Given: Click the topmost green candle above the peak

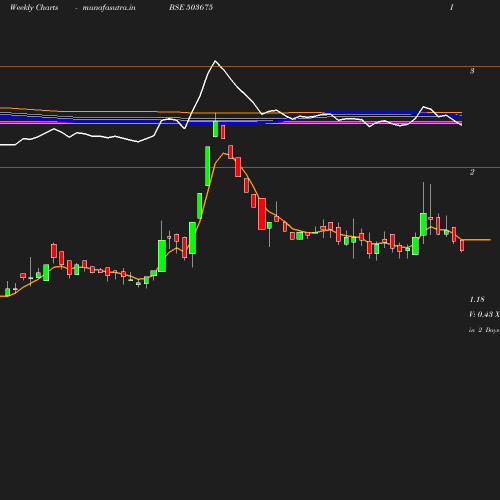Looking at the screenshot, I should tap(215, 129).
